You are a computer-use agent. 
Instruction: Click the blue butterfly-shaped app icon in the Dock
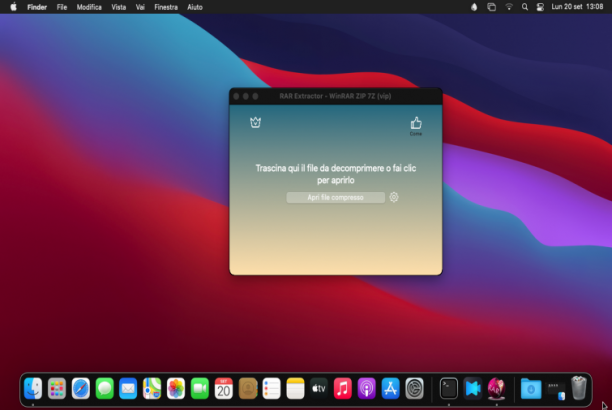tap(473, 389)
